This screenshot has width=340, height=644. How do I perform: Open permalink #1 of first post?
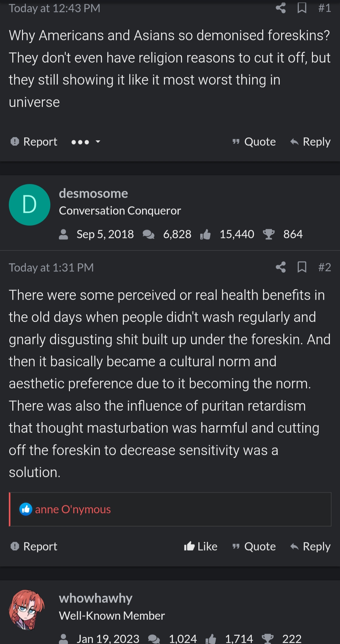[x=325, y=8]
